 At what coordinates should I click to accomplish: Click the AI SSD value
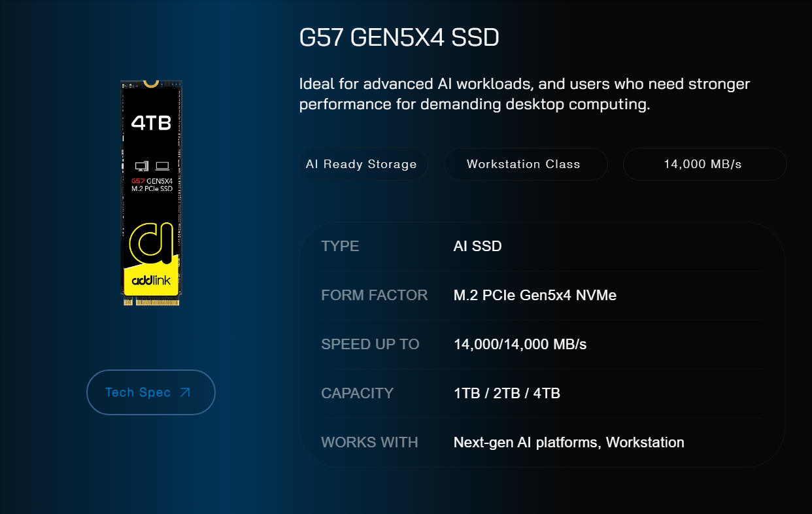click(478, 247)
